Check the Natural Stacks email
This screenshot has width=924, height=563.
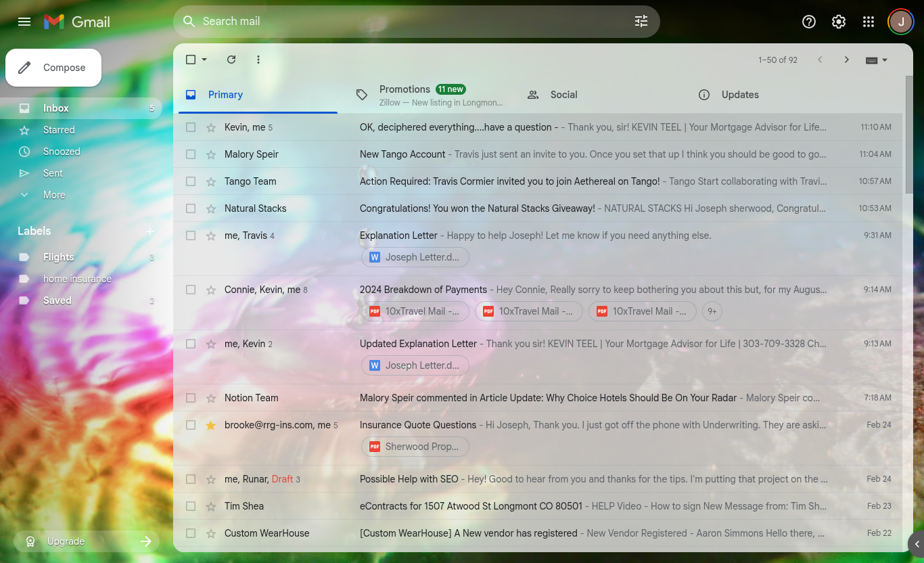click(x=191, y=208)
